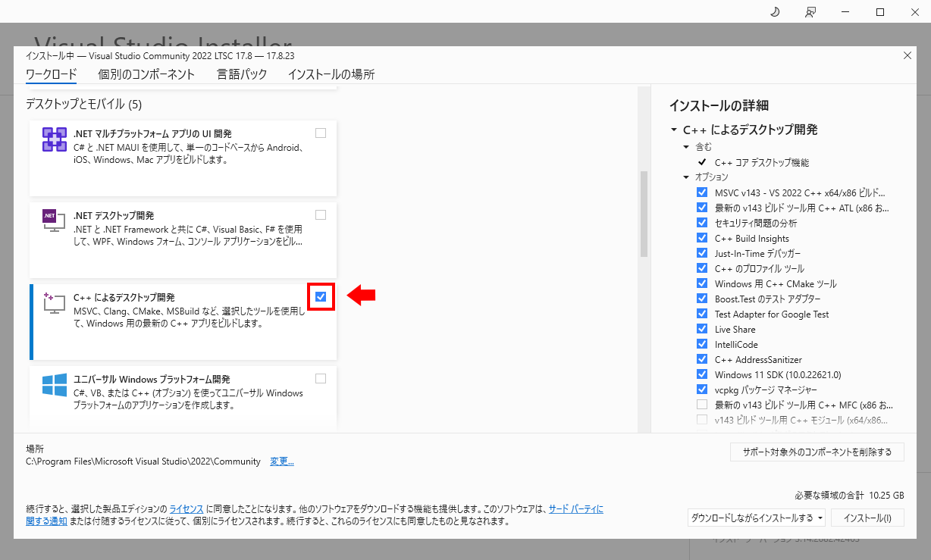Collapse the 含む section arrow
Viewport: 931px width, 560px height.
pyautogui.click(x=686, y=147)
